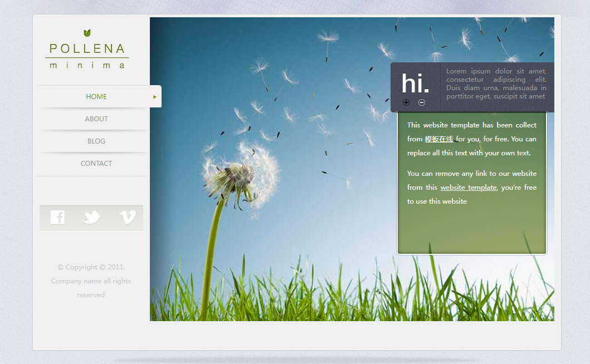590x364 pixels.
Task: Click the "minima" tagline under the logo
Action: 87,65
